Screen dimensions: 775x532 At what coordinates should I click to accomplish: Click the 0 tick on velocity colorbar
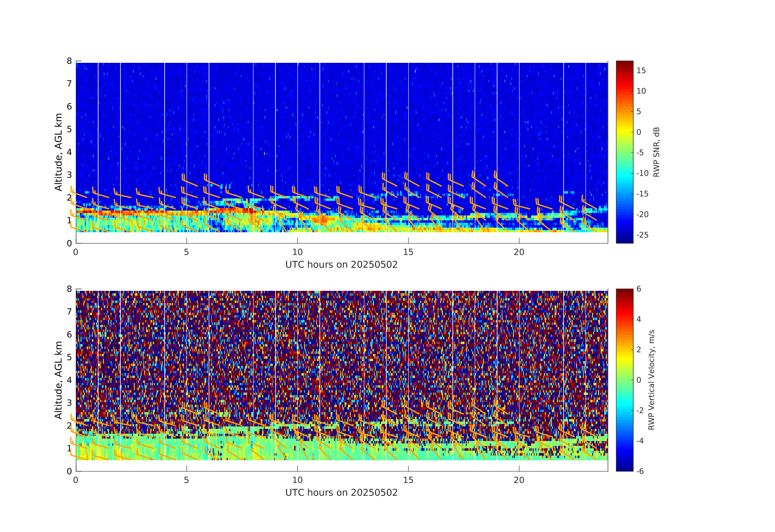(639, 380)
